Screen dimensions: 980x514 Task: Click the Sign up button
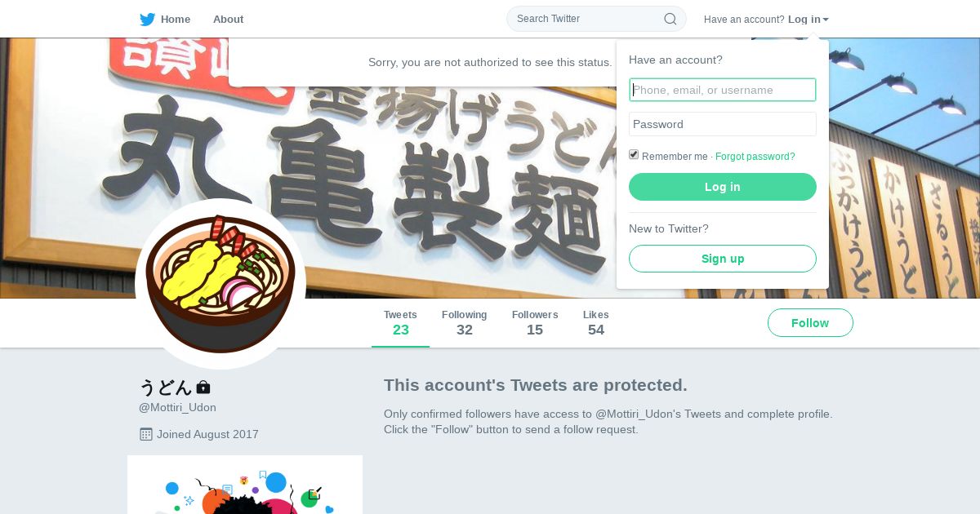[723, 259]
